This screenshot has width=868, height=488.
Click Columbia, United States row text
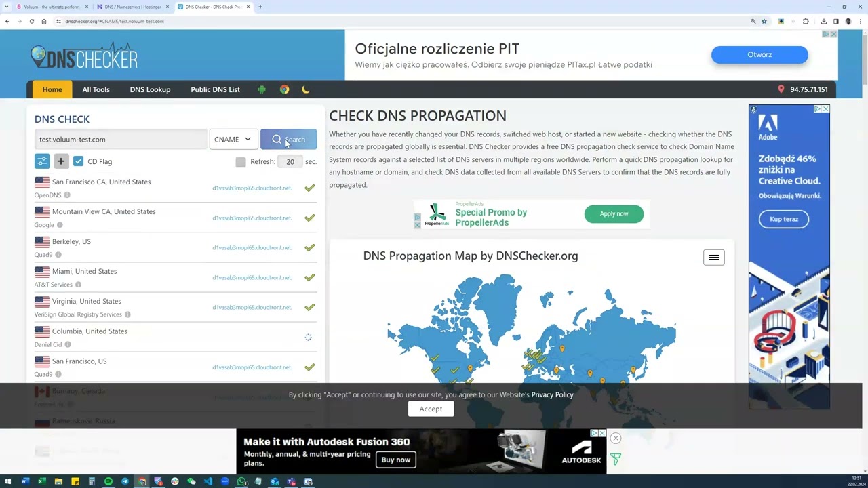(90, 331)
